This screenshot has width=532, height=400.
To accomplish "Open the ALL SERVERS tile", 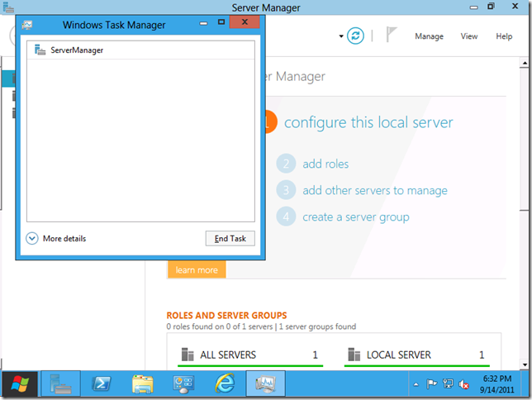I will 250,355.
